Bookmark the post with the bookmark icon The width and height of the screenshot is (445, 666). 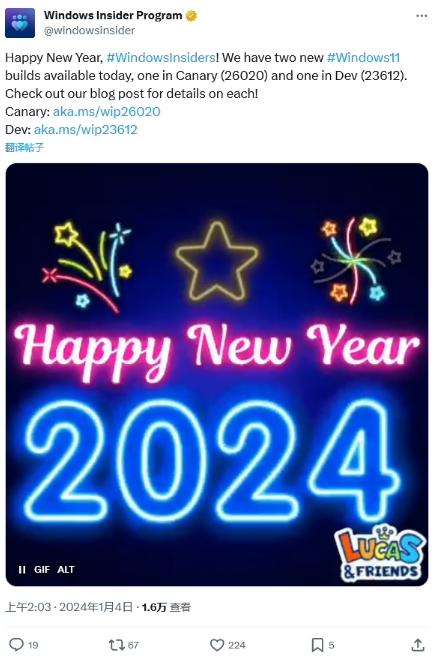tap(317, 645)
